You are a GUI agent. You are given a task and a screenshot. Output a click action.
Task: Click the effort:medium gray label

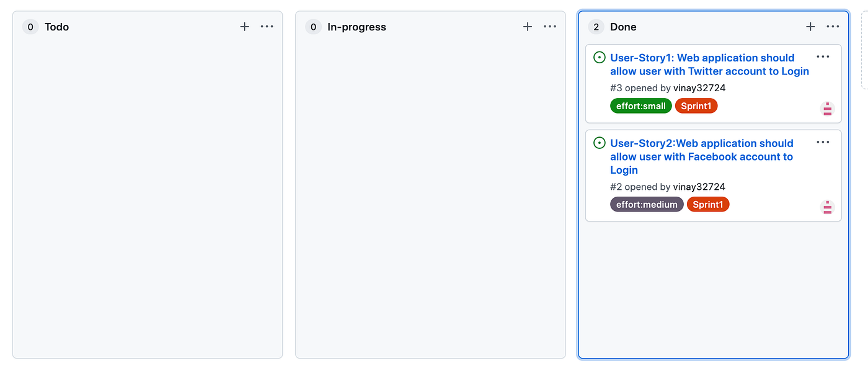point(647,204)
